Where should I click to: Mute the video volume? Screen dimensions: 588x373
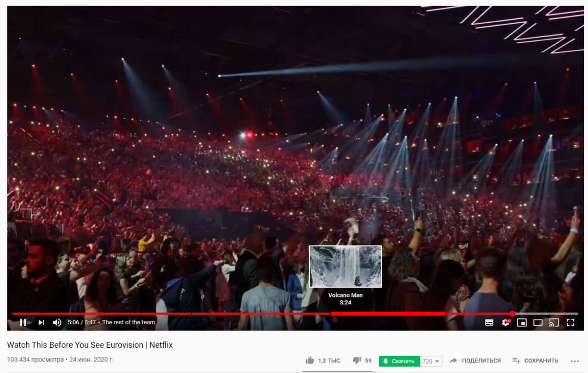click(57, 322)
